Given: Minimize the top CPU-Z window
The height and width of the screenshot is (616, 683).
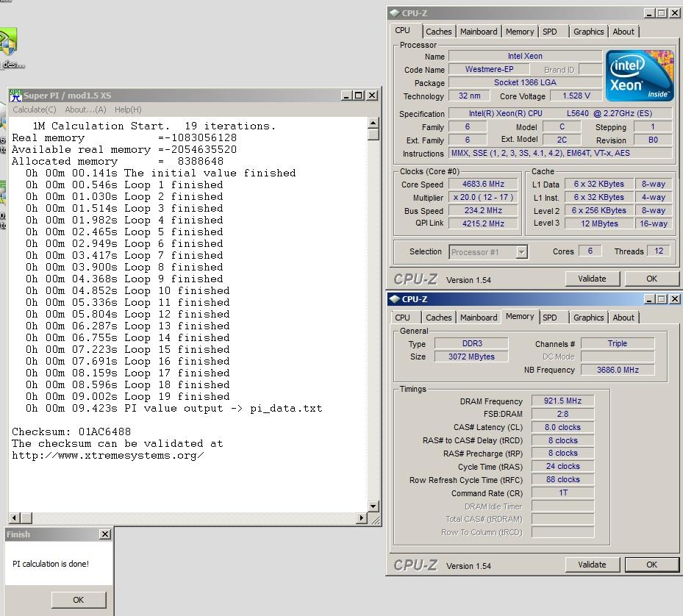Looking at the screenshot, I should (x=649, y=13).
